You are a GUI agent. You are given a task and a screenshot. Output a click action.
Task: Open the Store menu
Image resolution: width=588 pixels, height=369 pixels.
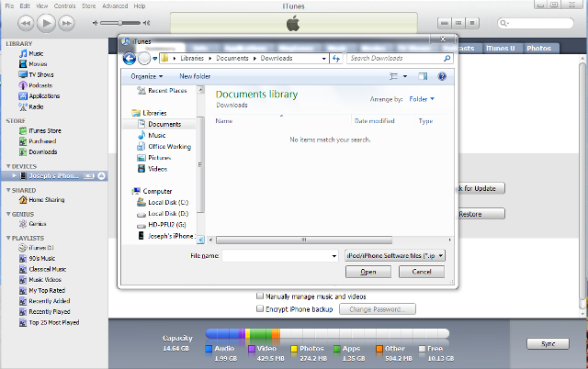[89, 6]
